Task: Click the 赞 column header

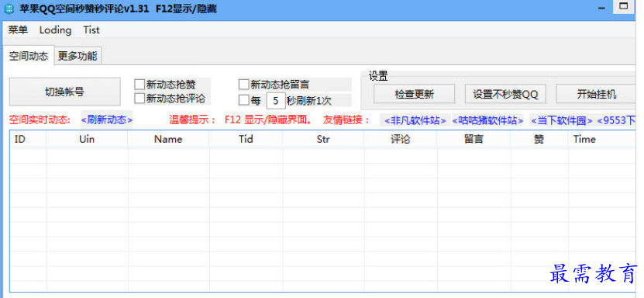Action: 539,140
